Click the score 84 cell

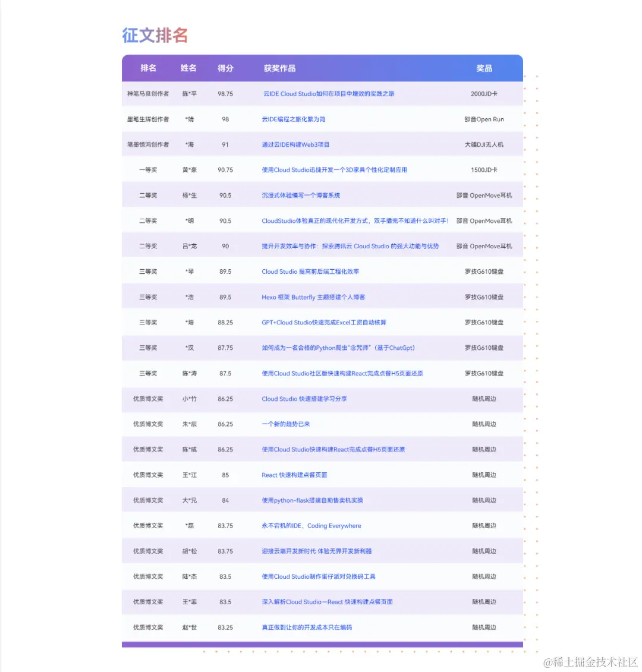pyautogui.click(x=225, y=500)
